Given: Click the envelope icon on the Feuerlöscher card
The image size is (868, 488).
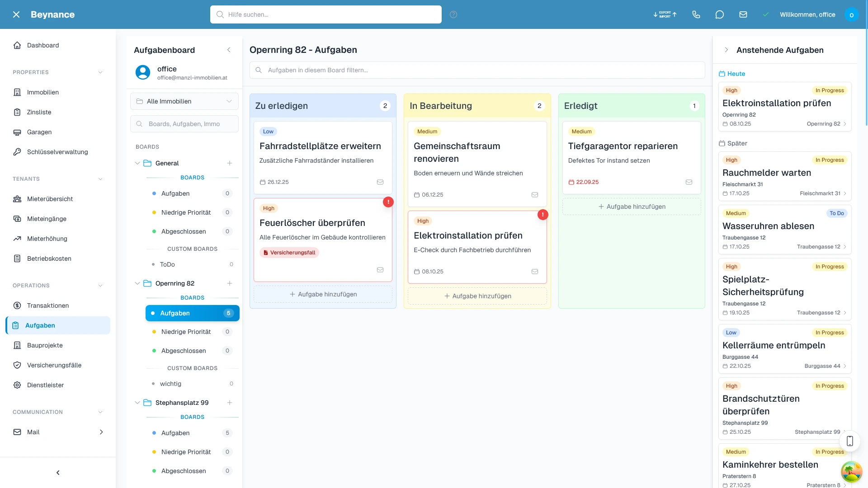Looking at the screenshot, I should 380,270.
